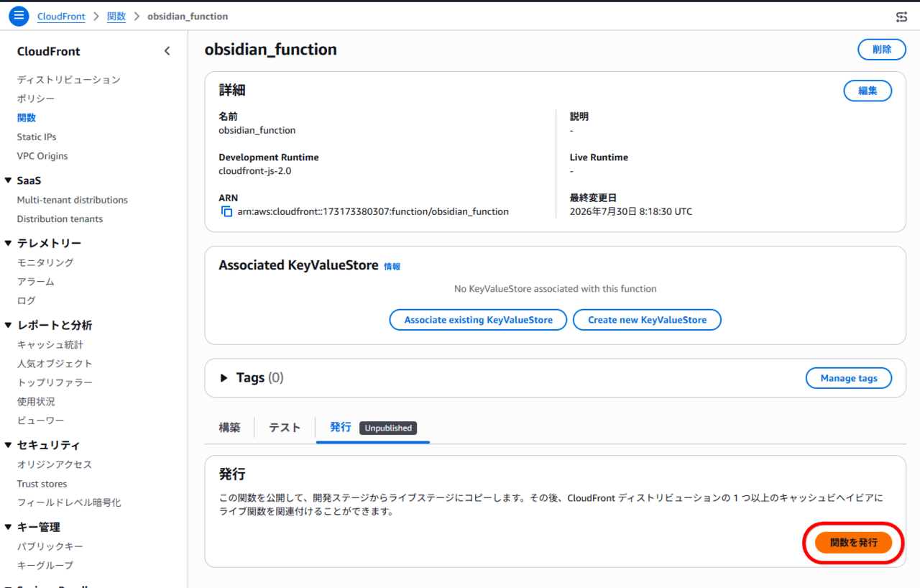The height and width of the screenshot is (588, 920).
Task: Open オリジンアクセス in sidebar
Action: [55, 464]
